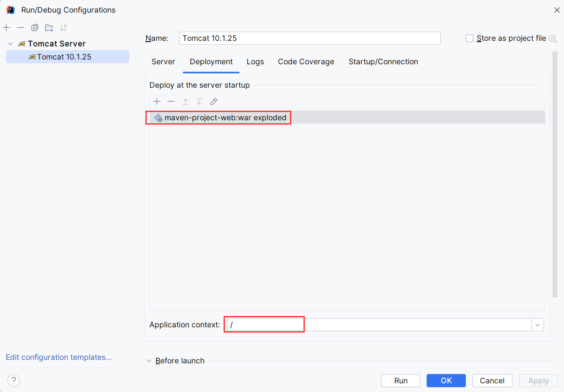Sort configurations alphabetically icon
The image size is (564, 392).
(x=63, y=28)
